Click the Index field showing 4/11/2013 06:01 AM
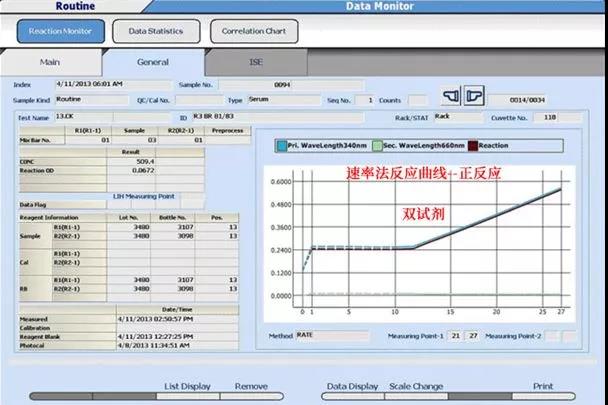 [x=113, y=84]
